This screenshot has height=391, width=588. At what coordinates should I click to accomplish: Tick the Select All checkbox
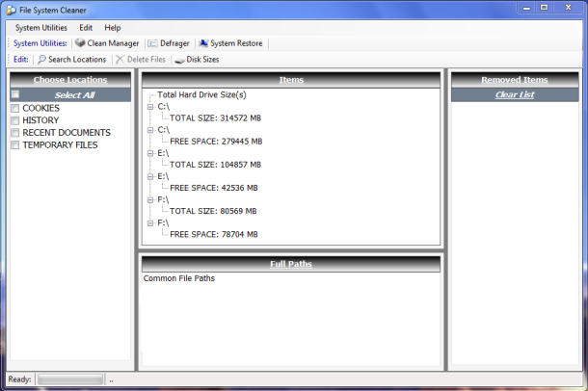15,94
